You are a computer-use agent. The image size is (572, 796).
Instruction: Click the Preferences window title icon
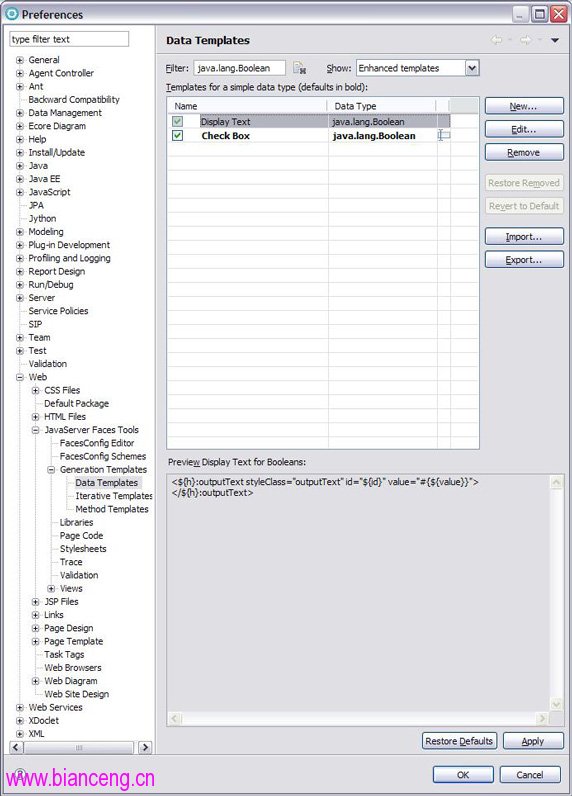point(12,14)
